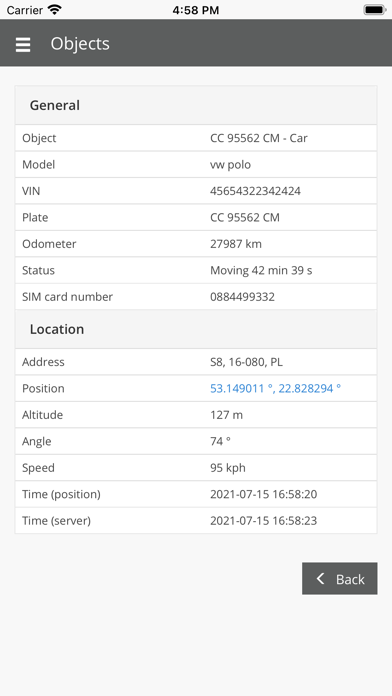The height and width of the screenshot is (696, 392).
Task: Tap the Wi-Fi status icon
Action: coord(55,10)
